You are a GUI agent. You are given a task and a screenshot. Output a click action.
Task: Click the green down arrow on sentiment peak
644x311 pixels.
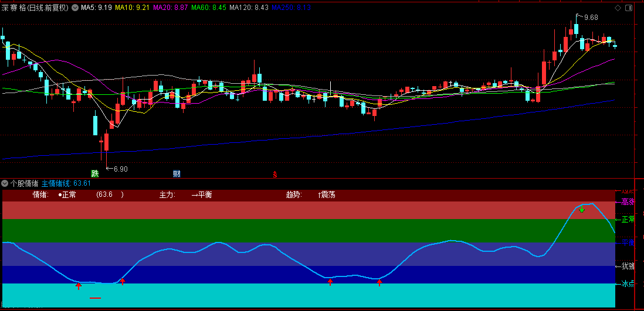coord(581,209)
